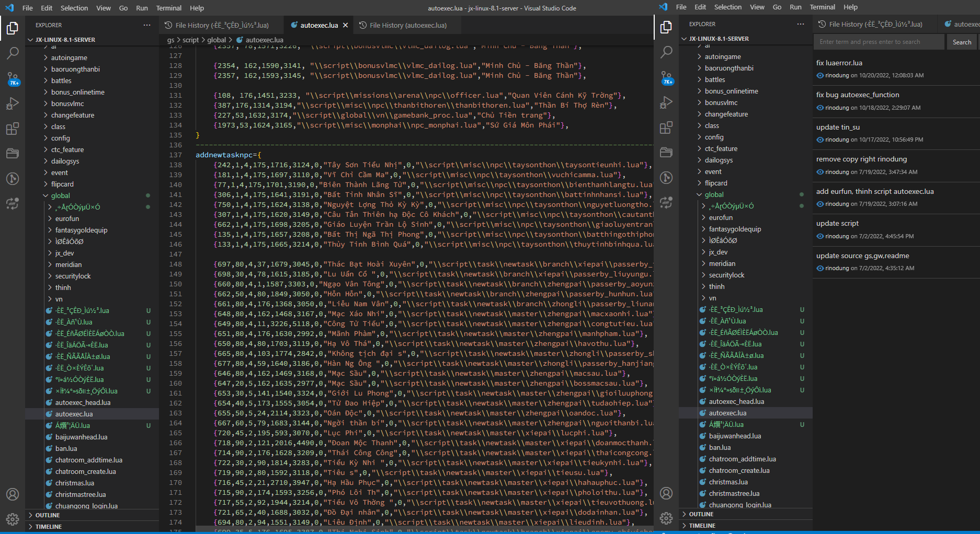980x534 pixels.
Task: Open Selection menu in left window
Action: pyautogui.click(x=74, y=8)
